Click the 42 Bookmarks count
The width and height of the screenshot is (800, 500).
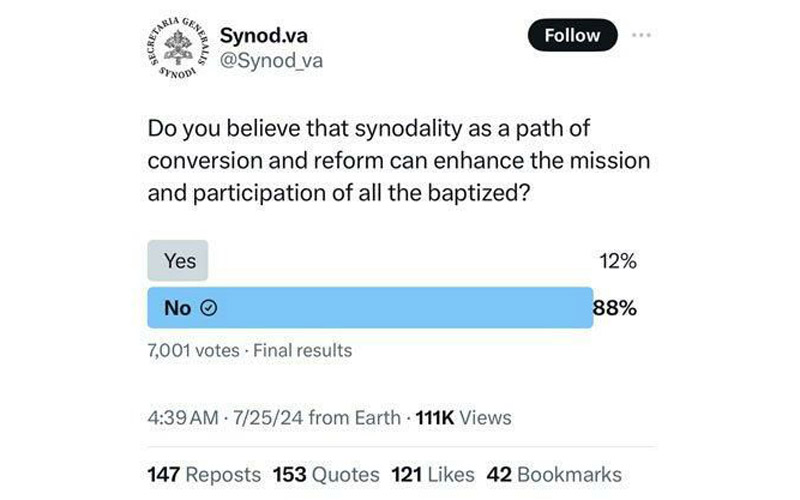[553, 474]
